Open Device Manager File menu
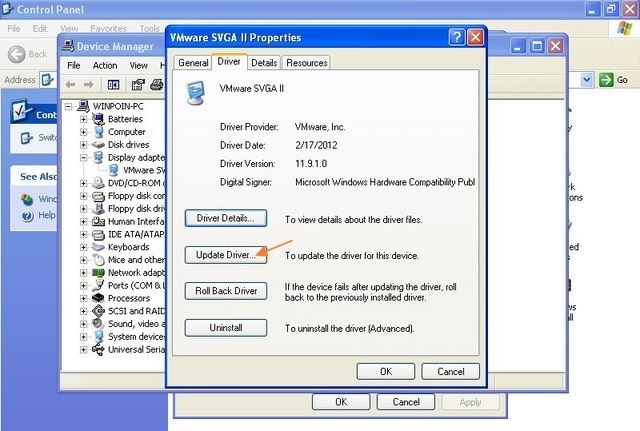Viewport: 640px width, 431px height. tap(73, 65)
